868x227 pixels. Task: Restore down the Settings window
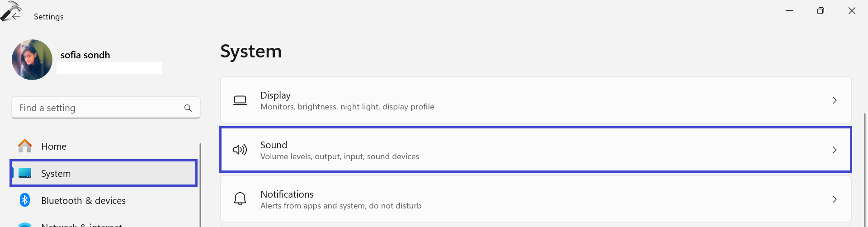click(821, 11)
